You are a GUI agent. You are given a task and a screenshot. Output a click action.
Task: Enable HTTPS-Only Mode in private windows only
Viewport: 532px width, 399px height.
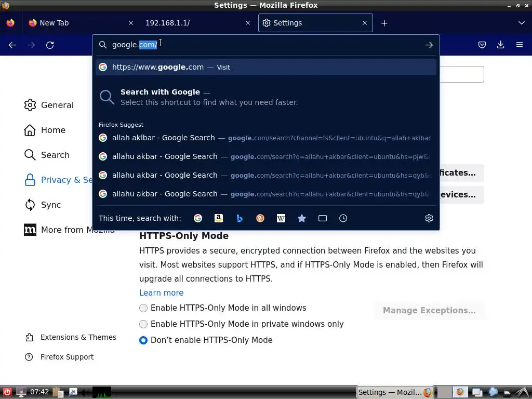click(x=241, y=324)
